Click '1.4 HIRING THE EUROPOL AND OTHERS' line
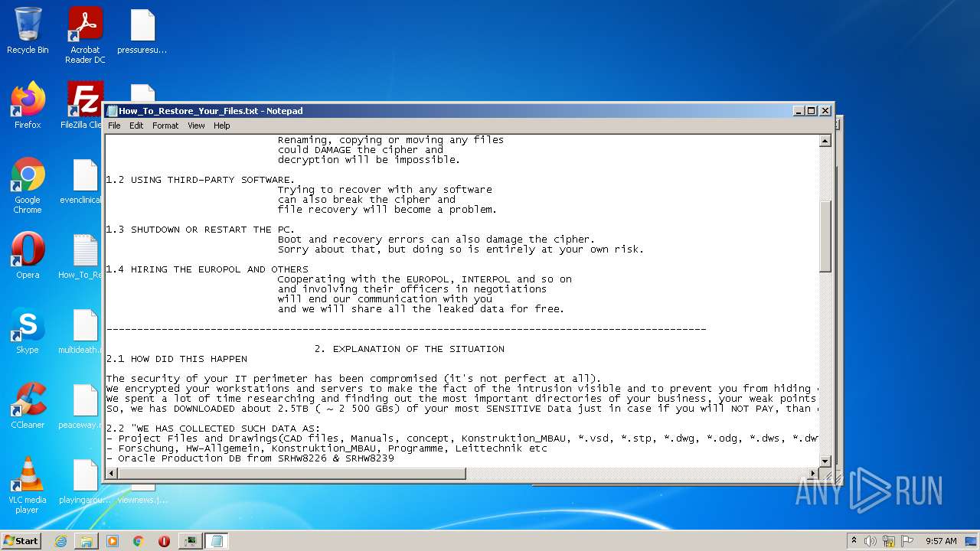This screenshot has width=980, height=551. (x=207, y=269)
